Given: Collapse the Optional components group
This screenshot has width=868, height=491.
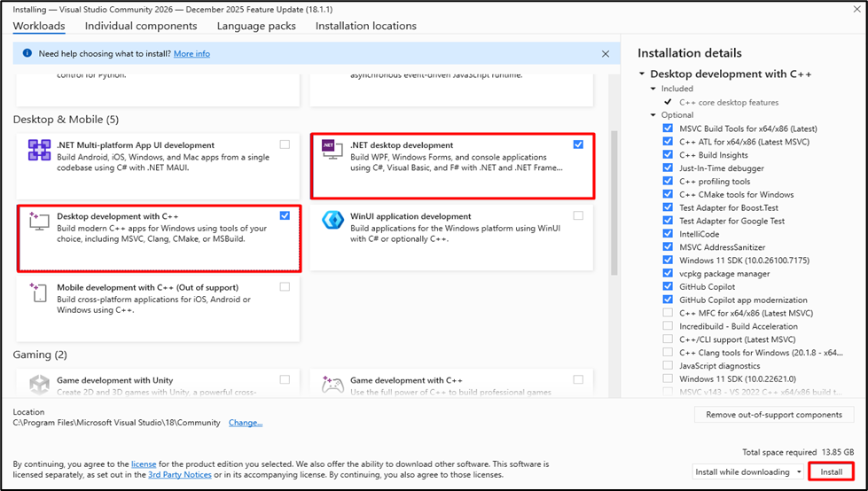Looking at the screenshot, I should 653,115.
